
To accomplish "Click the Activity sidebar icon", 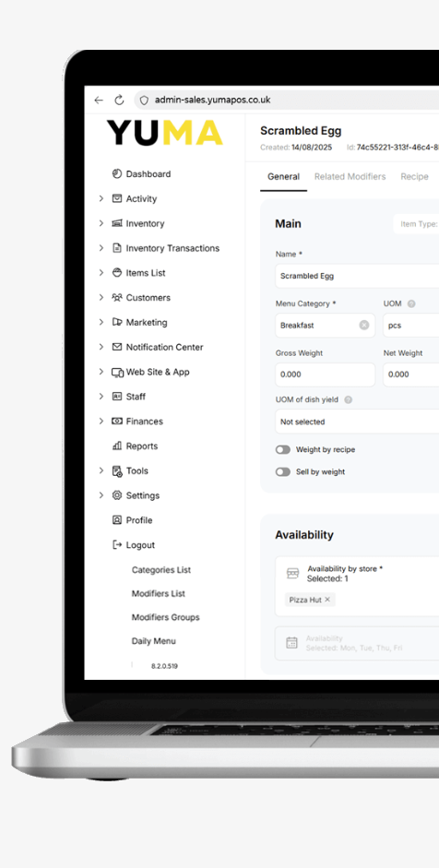I will coord(117,198).
